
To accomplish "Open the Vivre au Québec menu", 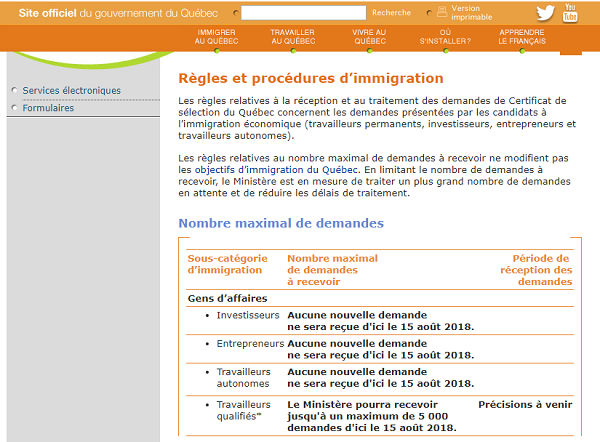I will click(370, 37).
